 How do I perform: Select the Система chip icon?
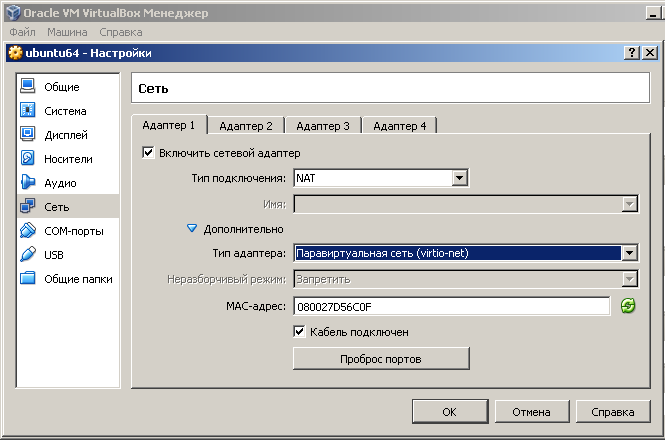[28, 110]
